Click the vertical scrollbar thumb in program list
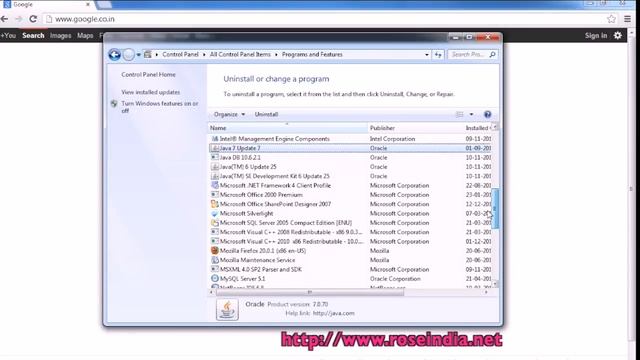This screenshot has height=360, width=640. click(x=495, y=209)
